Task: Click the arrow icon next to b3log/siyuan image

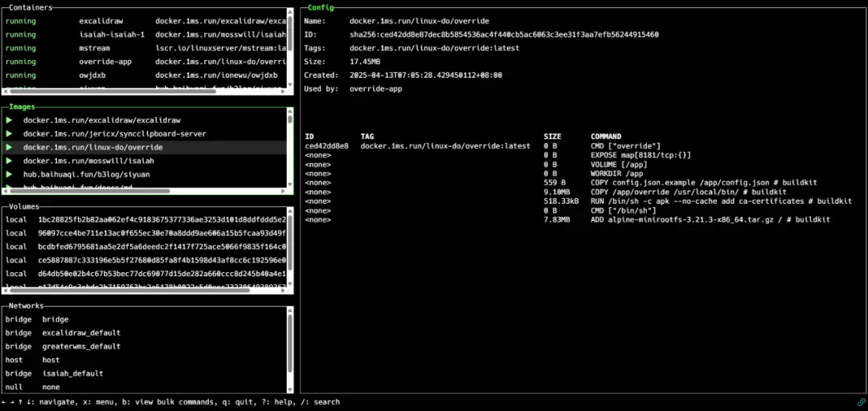Action: pyautogui.click(x=9, y=174)
